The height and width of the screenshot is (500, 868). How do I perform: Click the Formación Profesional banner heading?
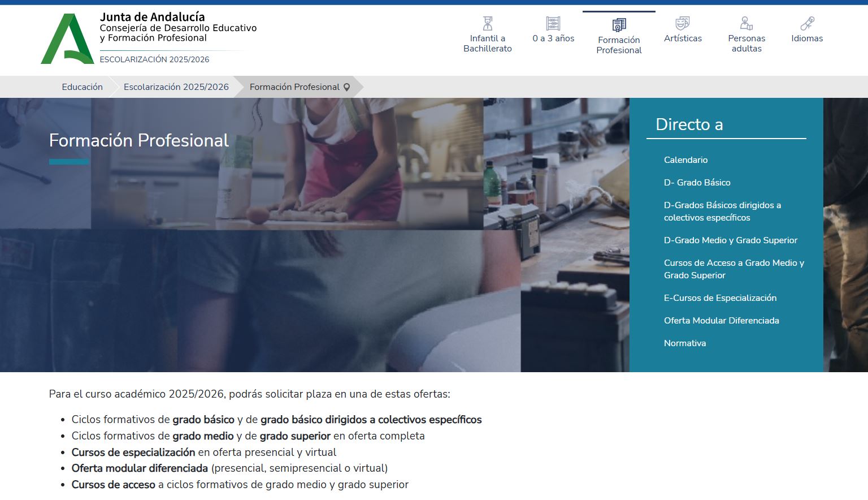[x=139, y=140]
